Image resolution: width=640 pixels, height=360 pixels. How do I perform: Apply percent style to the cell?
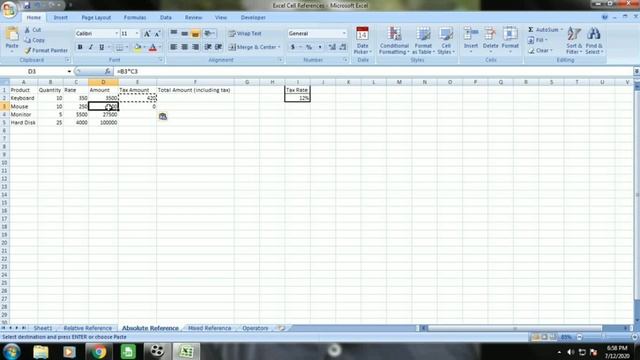(309, 47)
